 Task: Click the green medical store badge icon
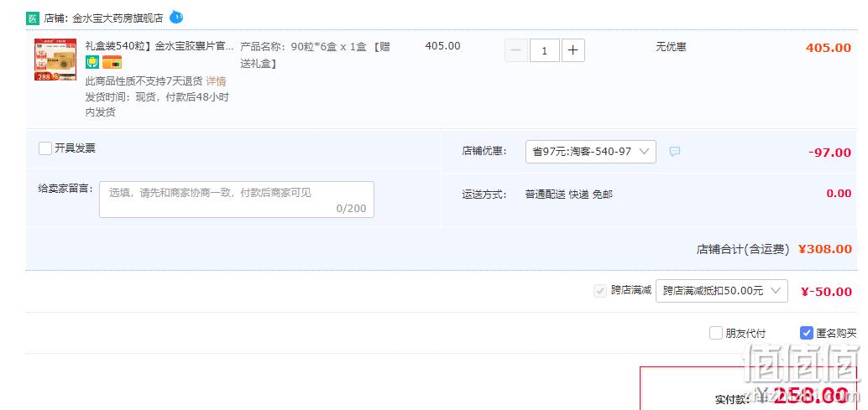point(33,18)
